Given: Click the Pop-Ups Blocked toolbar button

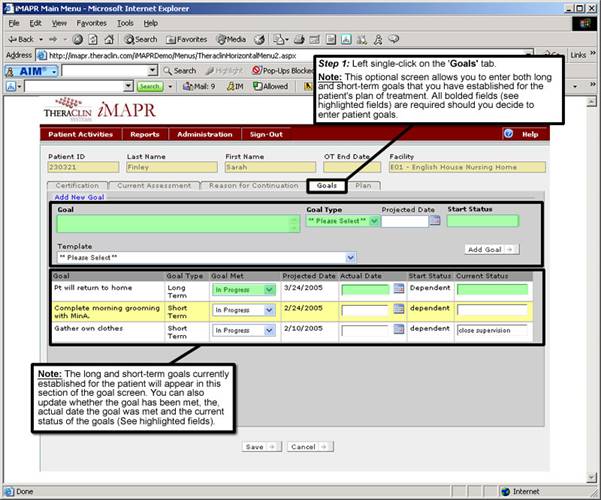Looking at the screenshot, I should tap(286, 71).
